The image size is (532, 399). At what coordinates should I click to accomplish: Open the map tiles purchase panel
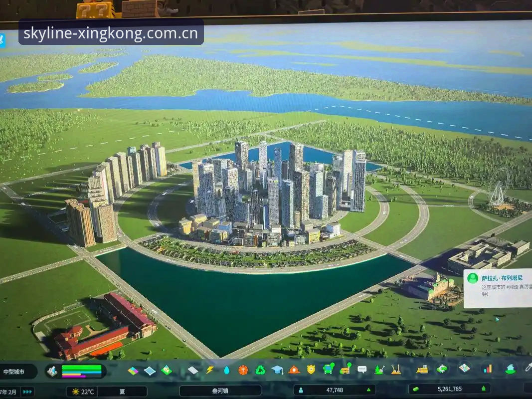[x=465, y=368]
